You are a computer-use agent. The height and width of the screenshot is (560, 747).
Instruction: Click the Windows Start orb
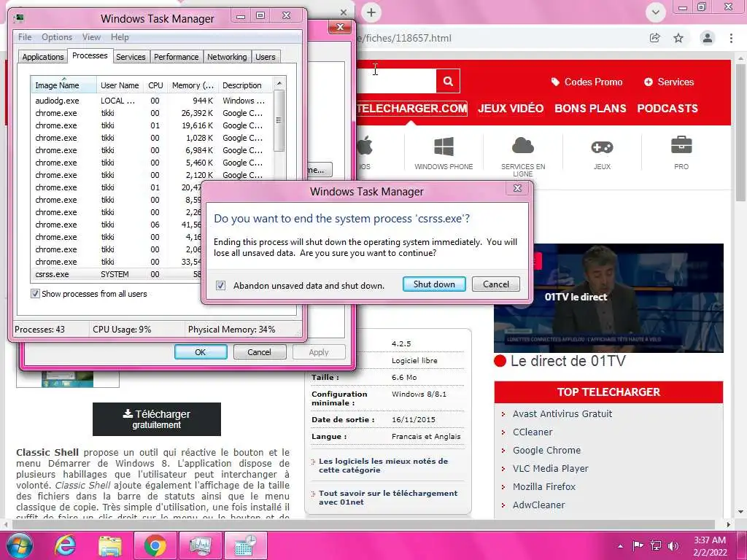point(20,545)
